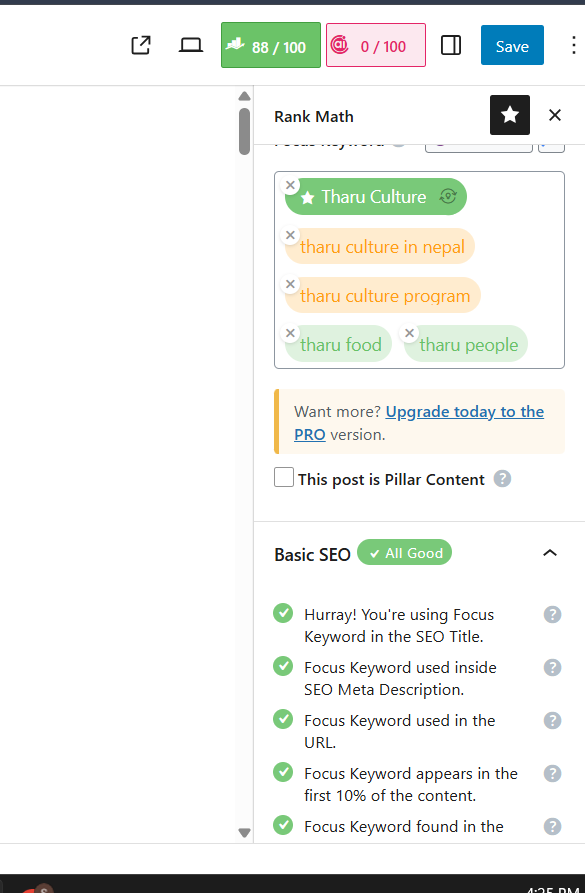Toggle the settings sidebar panel icon
This screenshot has height=893, width=585.
pos(450,45)
